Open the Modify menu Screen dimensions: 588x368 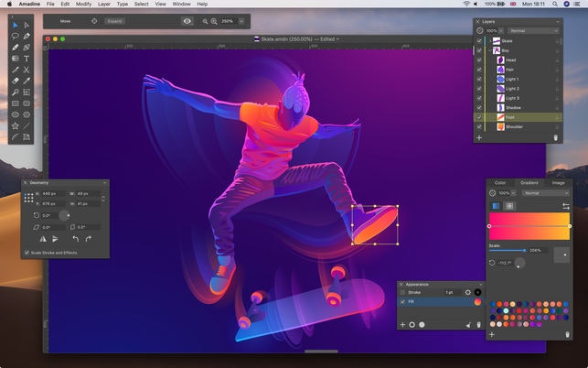click(83, 5)
